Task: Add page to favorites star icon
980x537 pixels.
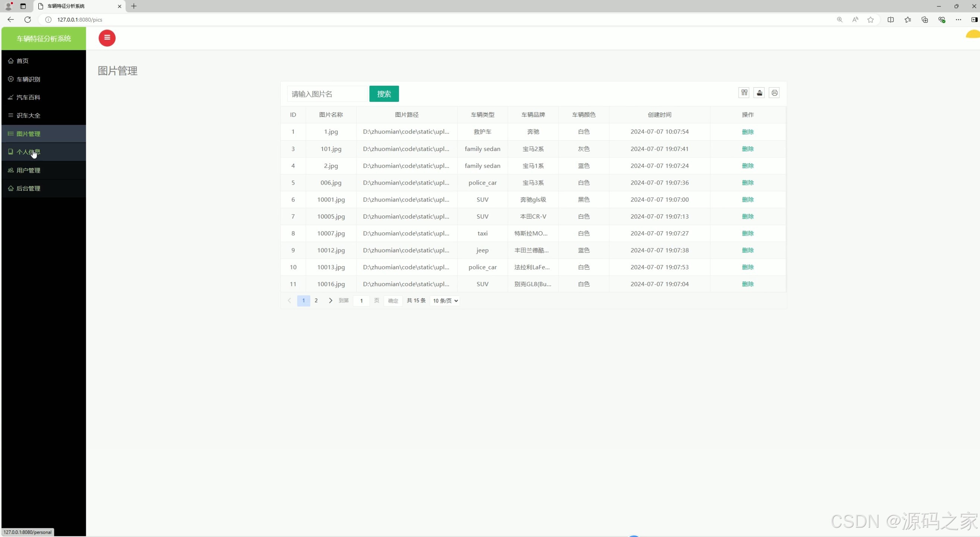Action: pyautogui.click(x=870, y=20)
